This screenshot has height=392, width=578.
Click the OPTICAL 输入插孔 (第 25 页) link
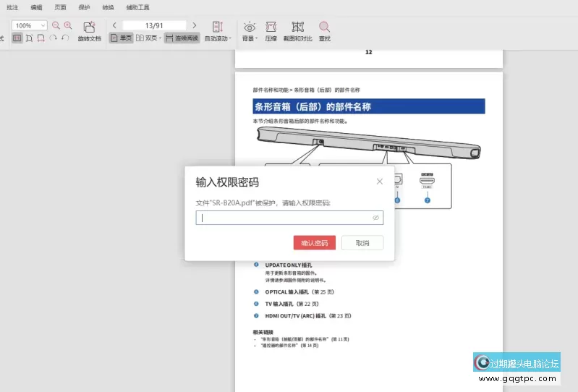point(299,291)
